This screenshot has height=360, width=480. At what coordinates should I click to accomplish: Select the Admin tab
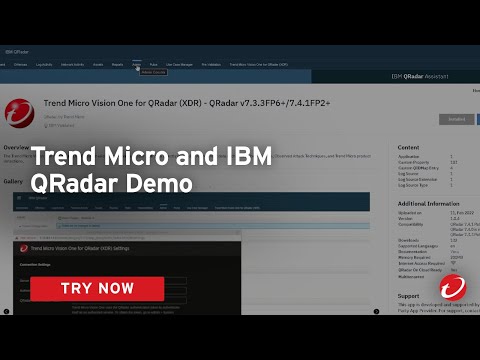(x=137, y=64)
